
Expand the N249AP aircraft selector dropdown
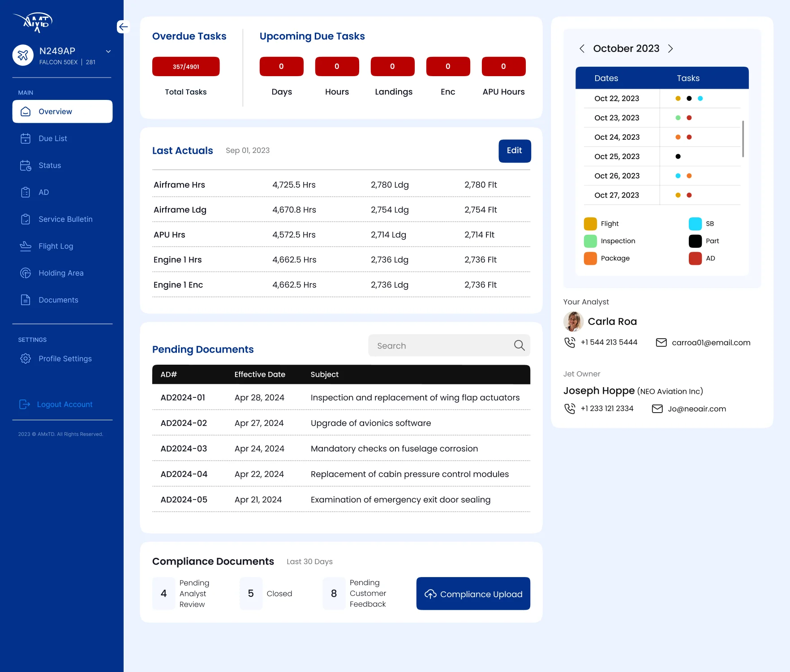tap(108, 52)
